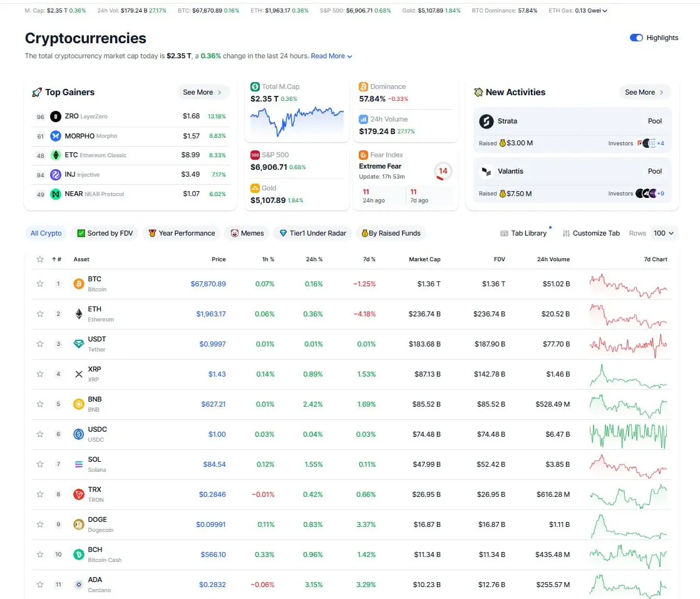Click the Tether USDT icon
Screen dimensions: 700x599
pos(78,344)
